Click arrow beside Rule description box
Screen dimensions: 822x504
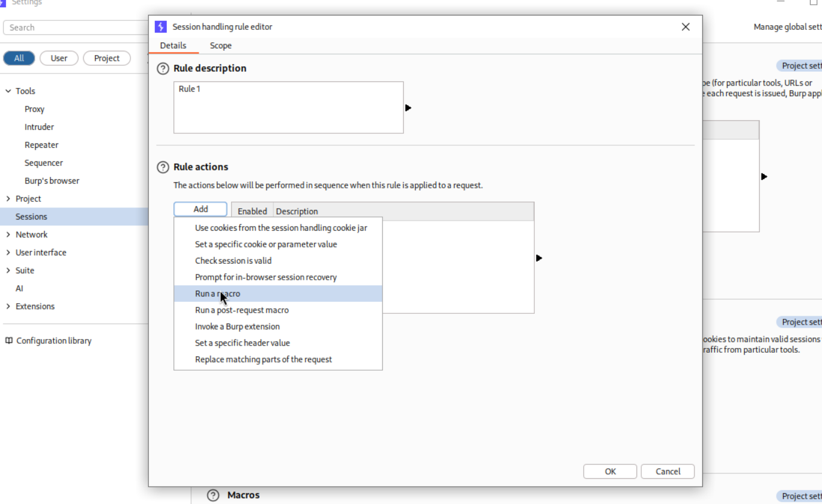click(408, 108)
